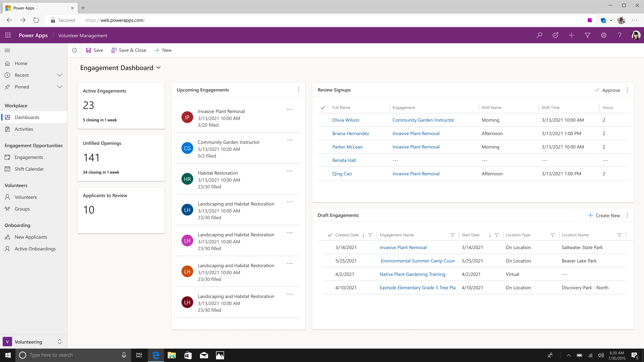Open the task flow checkmark-circle icon
The width and height of the screenshot is (644, 362).
pos(555,35)
